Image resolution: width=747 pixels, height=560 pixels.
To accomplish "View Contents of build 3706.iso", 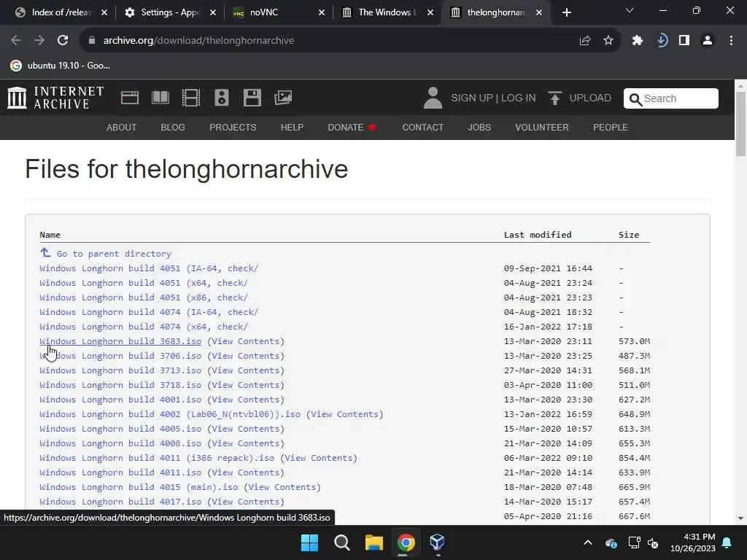I will point(246,356).
